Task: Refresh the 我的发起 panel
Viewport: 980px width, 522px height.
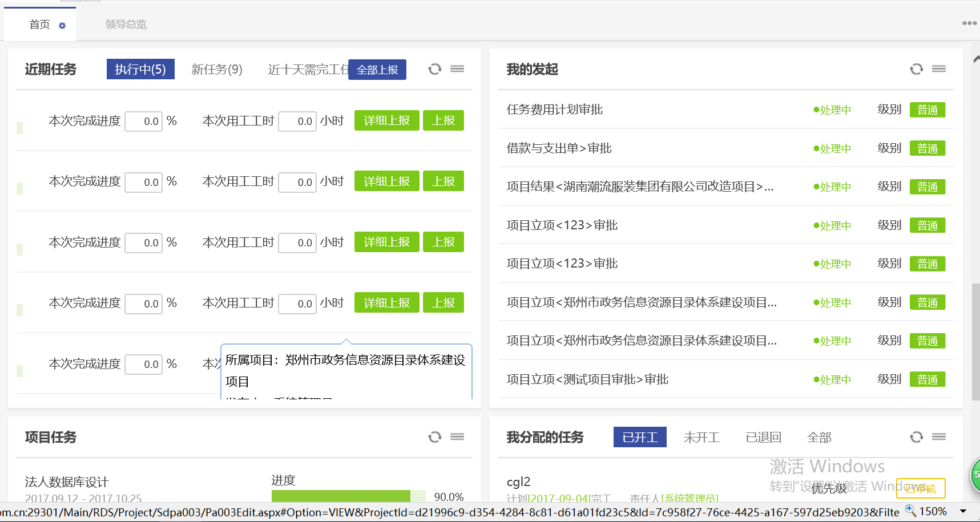Action: tap(917, 69)
